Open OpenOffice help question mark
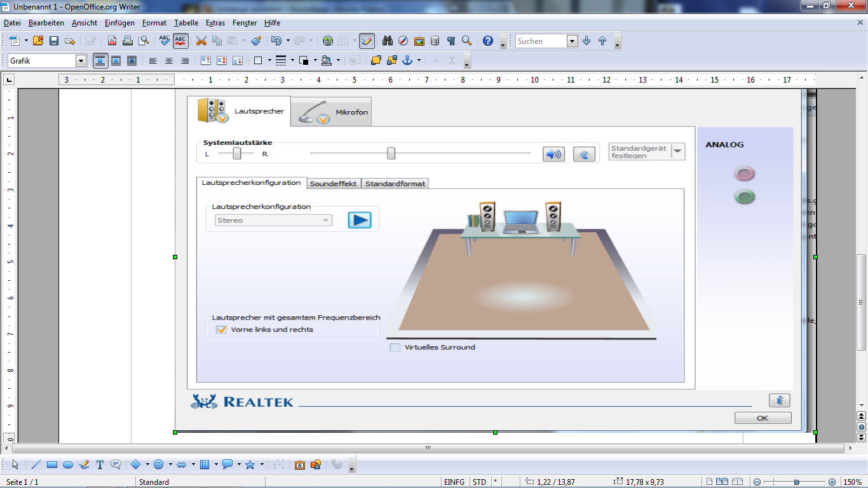This screenshot has width=868, height=488. (488, 41)
